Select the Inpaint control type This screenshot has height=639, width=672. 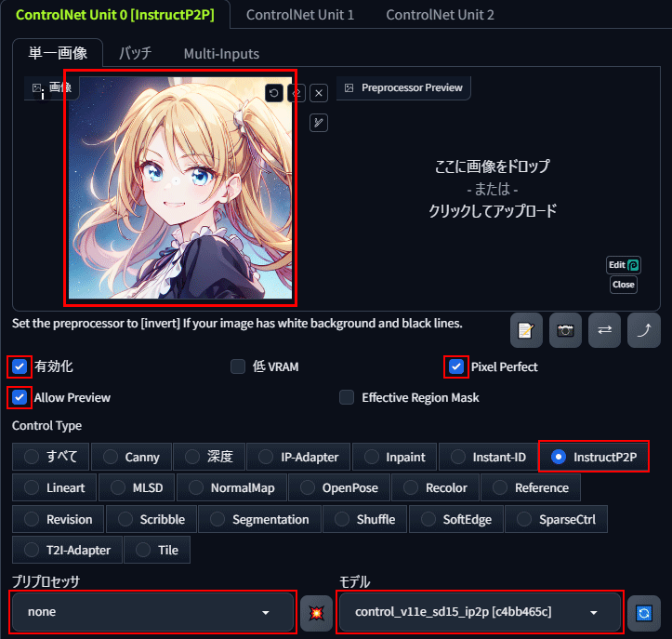click(x=394, y=457)
